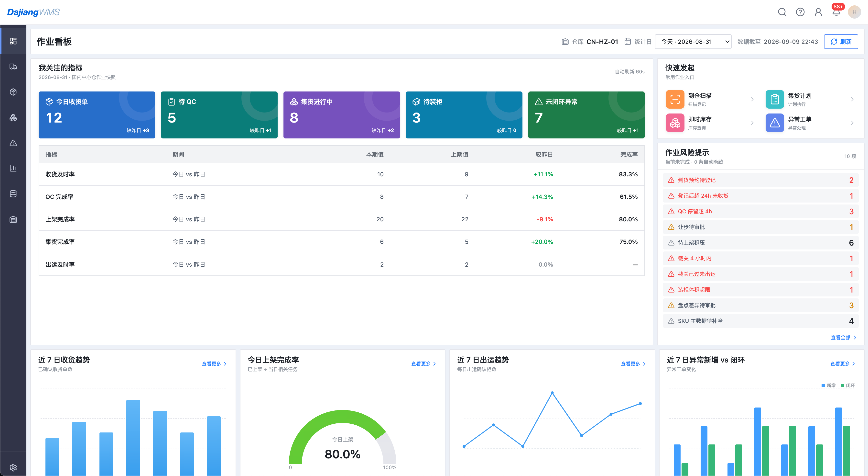Select the 登记后超 24h 未收货 risk row

[x=760, y=196]
